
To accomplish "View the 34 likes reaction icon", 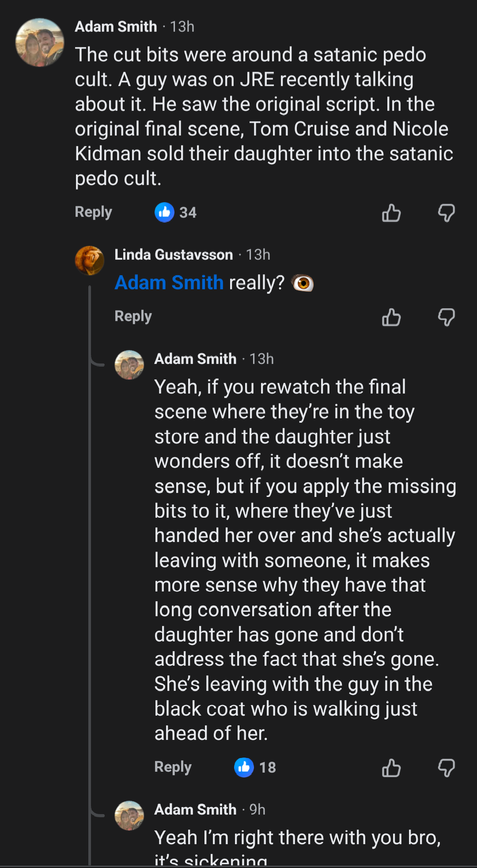I will click(164, 212).
